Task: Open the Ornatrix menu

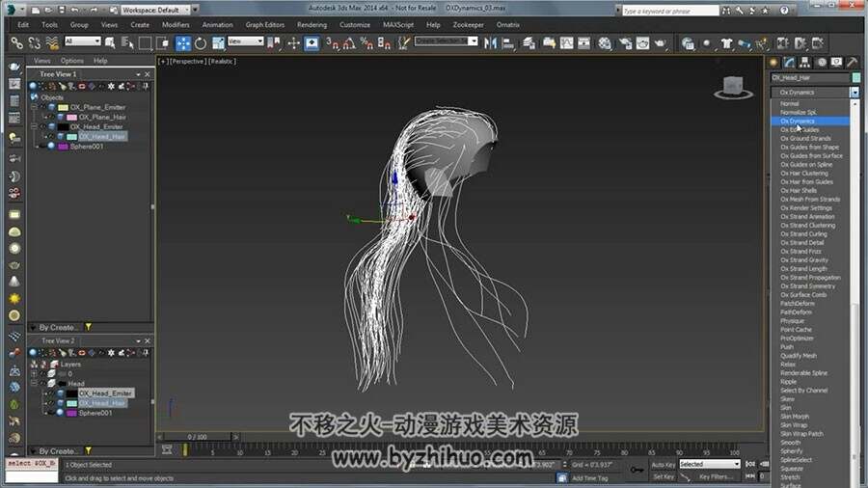Action: (x=507, y=25)
